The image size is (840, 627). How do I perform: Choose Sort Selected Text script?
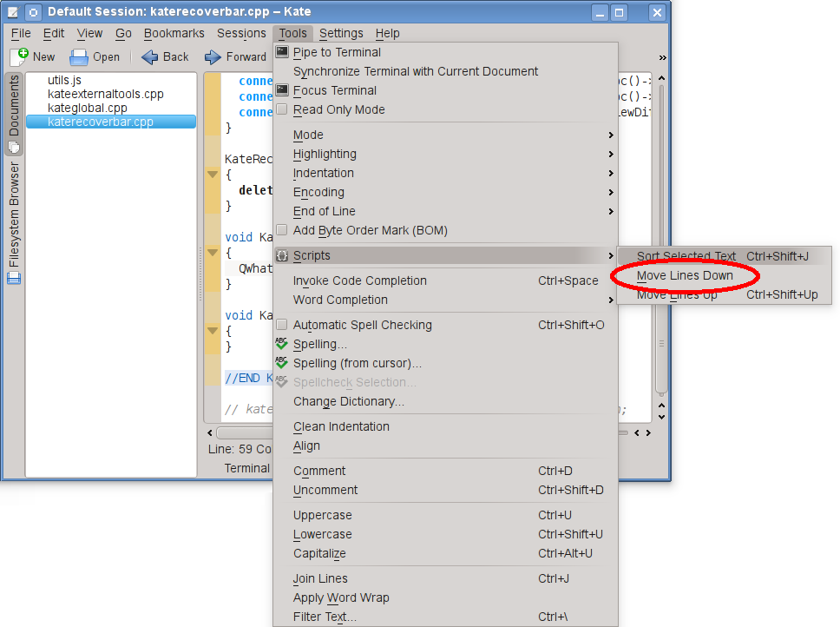tap(725, 256)
